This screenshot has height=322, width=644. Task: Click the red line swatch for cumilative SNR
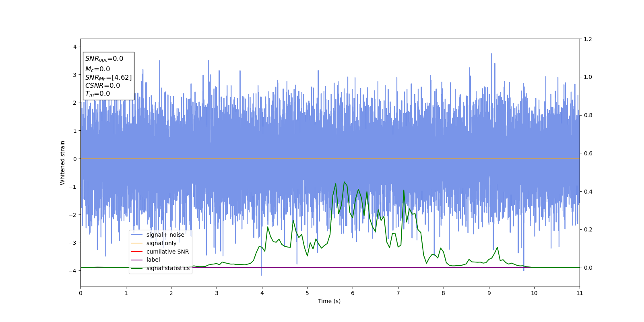137,252
